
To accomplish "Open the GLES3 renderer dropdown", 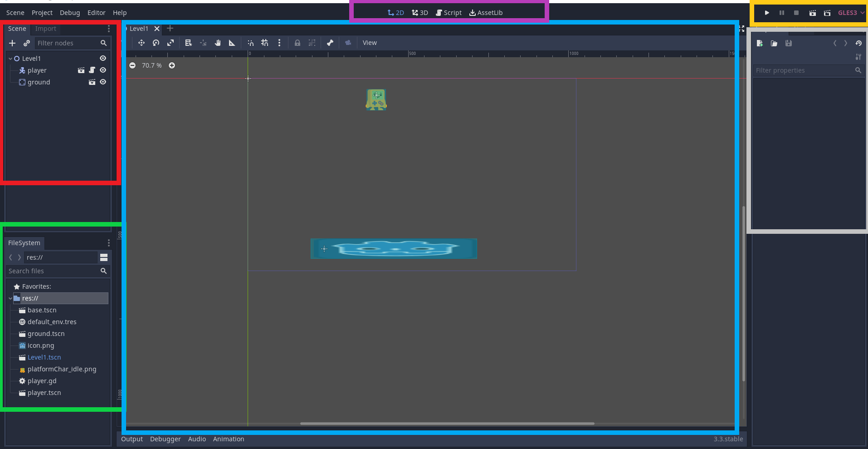I will pos(851,13).
